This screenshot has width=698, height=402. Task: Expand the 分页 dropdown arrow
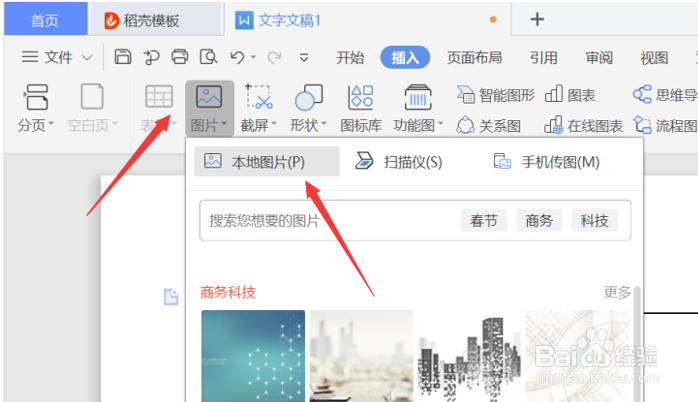point(51,123)
